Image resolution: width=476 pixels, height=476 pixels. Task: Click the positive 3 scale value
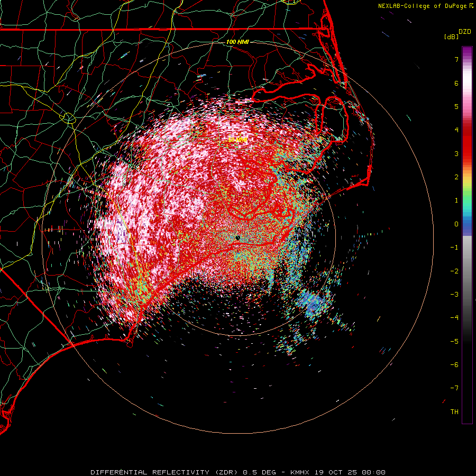pyautogui.click(x=456, y=153)
